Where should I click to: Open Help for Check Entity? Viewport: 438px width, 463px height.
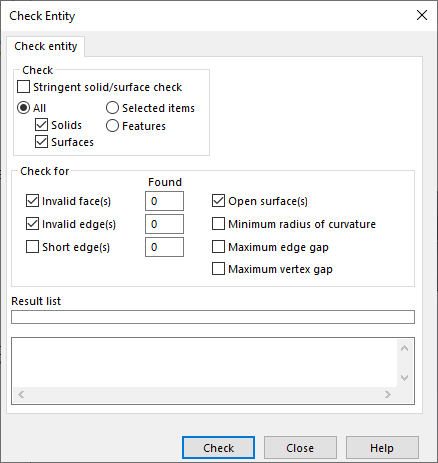[382, 448]
